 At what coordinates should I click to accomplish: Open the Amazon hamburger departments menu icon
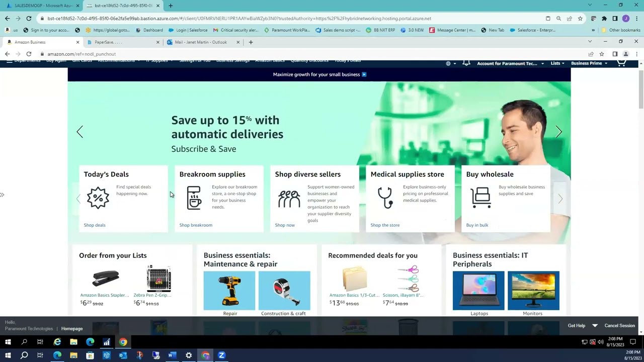(9, 61)
